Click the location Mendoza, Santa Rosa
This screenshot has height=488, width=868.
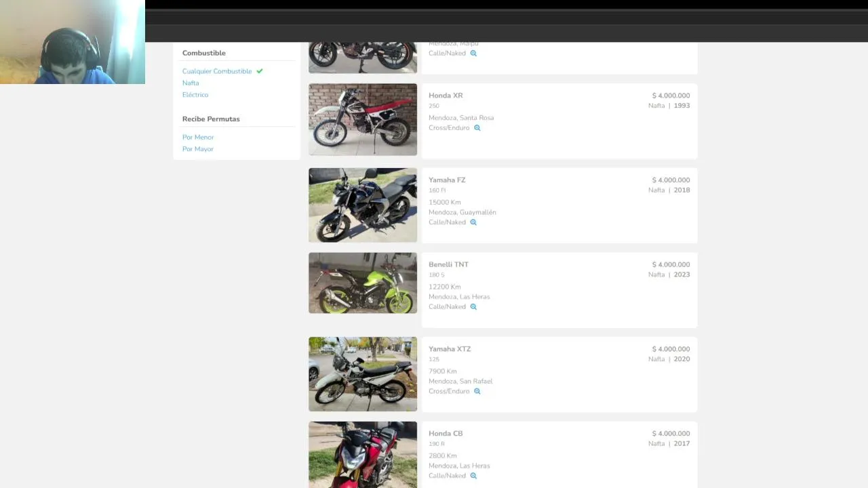point(461,118)
